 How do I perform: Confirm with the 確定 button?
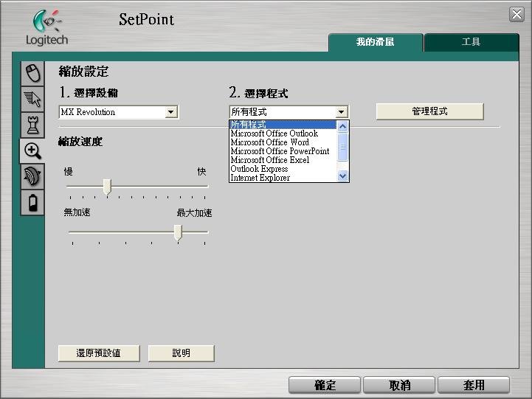(x=325, y=385)
